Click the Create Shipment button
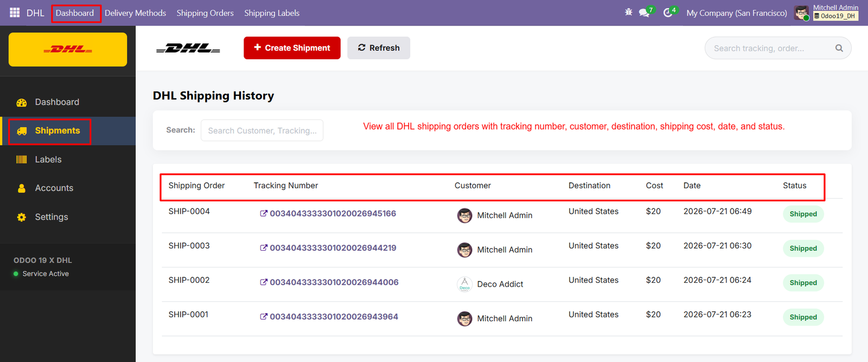868x362 pixels. tap(292, 48)
